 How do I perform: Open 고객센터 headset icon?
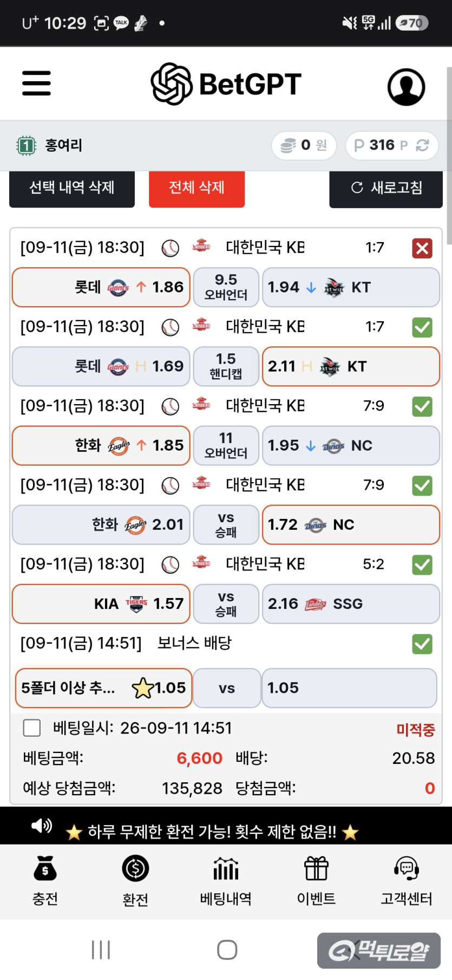click(x=407, y=868)
